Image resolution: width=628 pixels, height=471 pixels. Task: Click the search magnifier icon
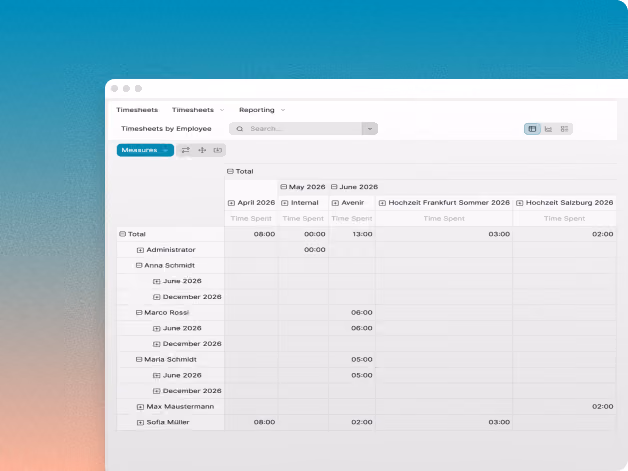(240, 129)
